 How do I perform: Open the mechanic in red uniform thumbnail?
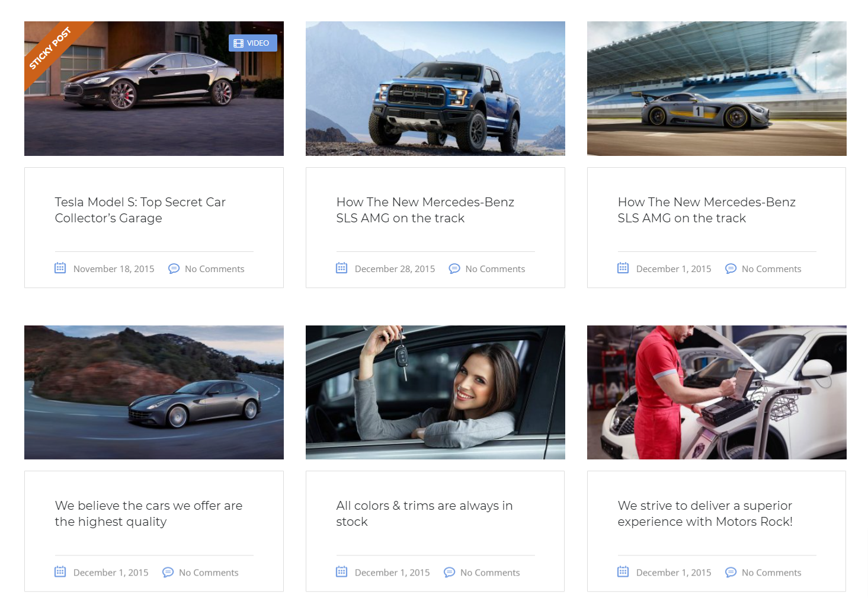pyautogui.click(x=717, y=392)
